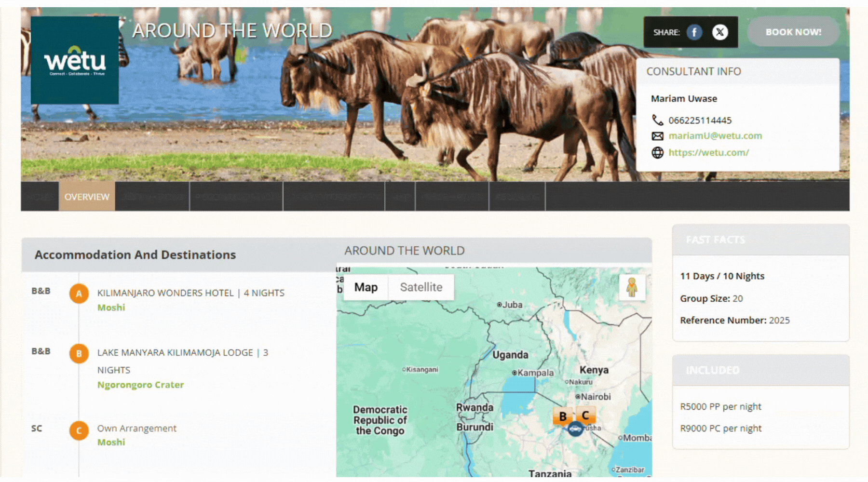Click the Street View pegman icon

(x=632, y=287)
